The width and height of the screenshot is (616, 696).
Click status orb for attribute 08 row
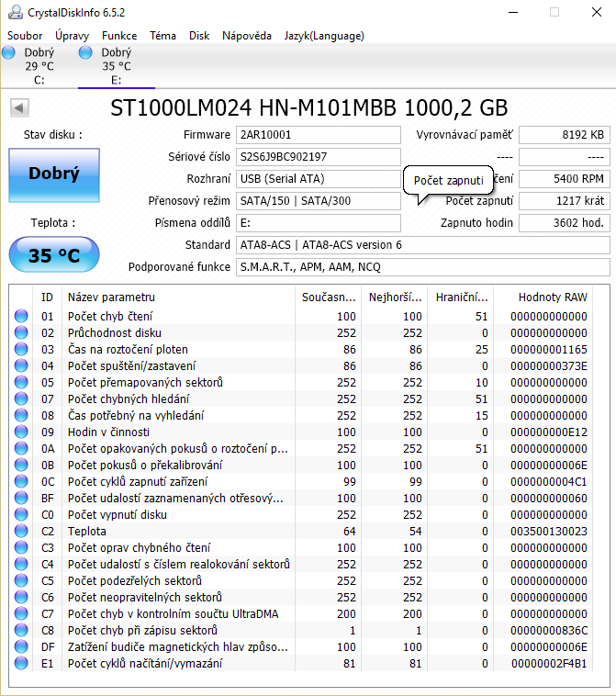point(21,415)
